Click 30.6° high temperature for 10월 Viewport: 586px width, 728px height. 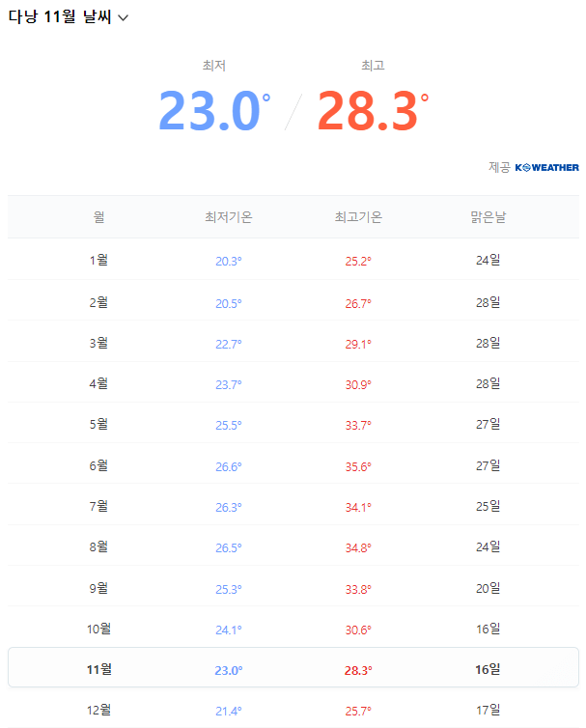pyautogui.click(x=358, y=630)
